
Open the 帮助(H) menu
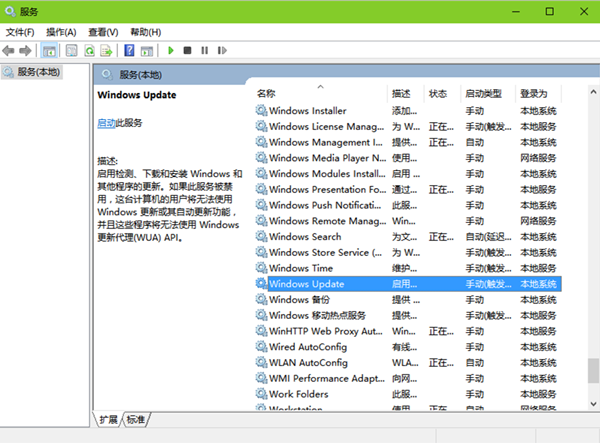[x=145, y=32]
